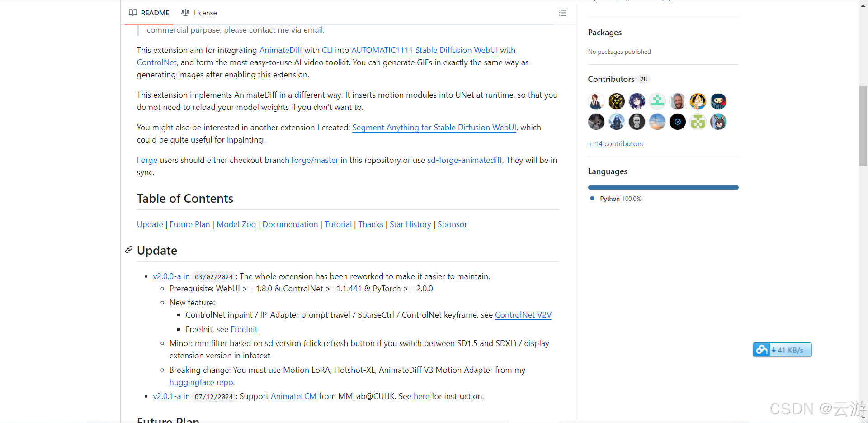Switch to the License tab
The image size is (868, 423).
[199, 13]
